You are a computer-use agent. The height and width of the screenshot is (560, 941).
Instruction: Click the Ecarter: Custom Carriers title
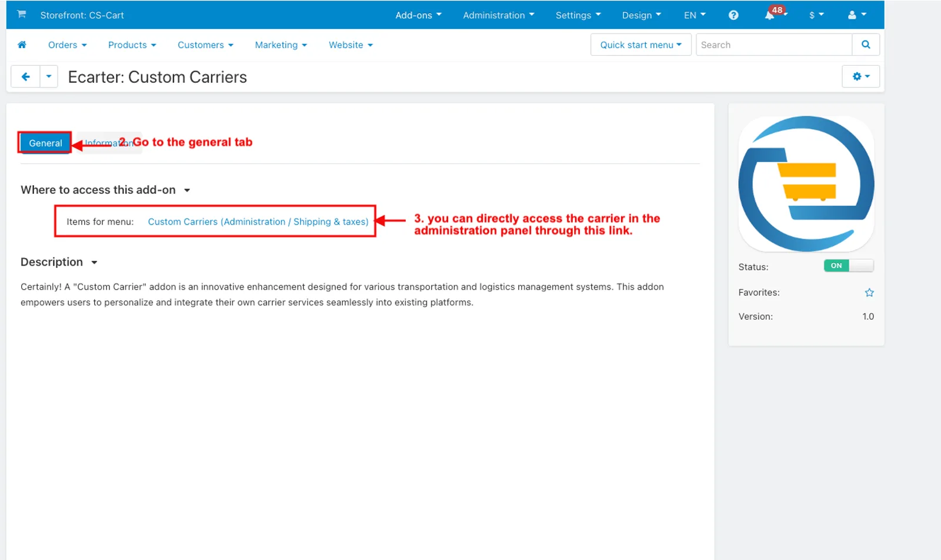pos(158,77)
